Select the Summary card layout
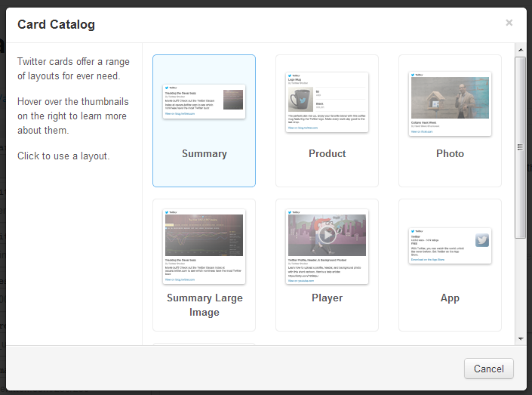This screenshot has height=395, width=532. pyautogui.click(x=204, y=121)
